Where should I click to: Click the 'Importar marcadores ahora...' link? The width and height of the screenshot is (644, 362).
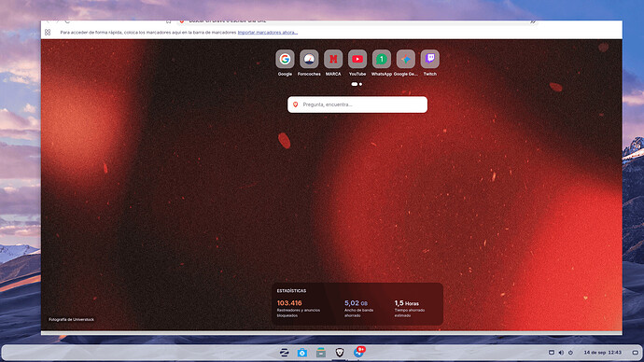[x=268, y=32]
